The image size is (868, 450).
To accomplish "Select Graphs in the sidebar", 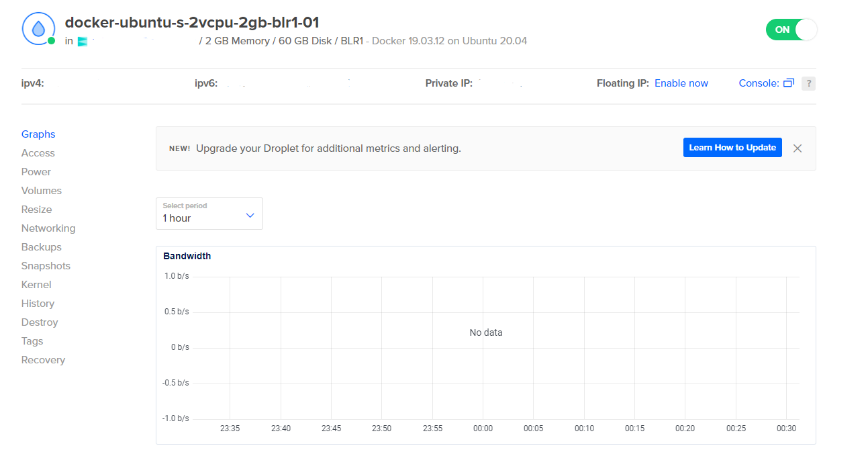I will tap(38, 134).
